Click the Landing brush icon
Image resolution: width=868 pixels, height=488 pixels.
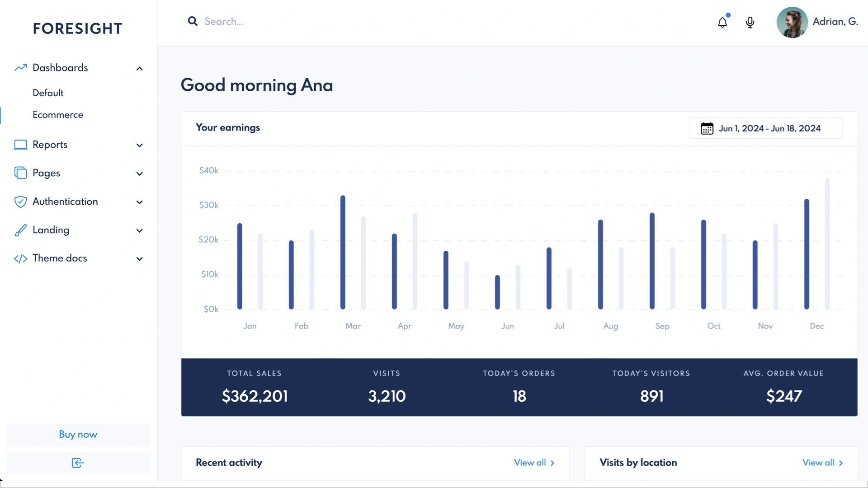click(x=20, y=230)
